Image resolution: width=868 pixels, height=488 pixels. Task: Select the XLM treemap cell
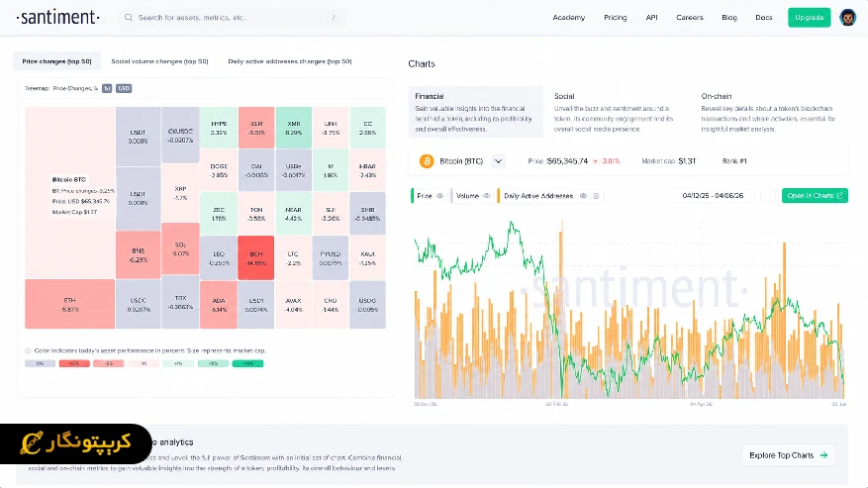coord(256,128)
